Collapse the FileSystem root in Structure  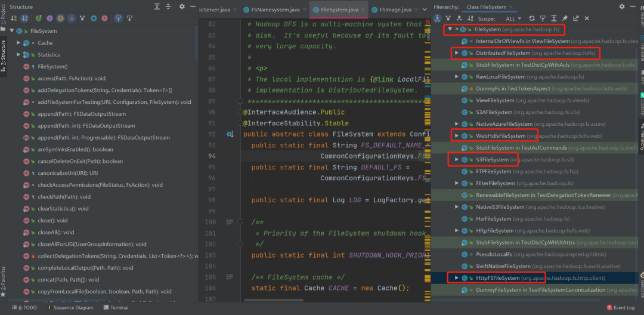[11, 31]
